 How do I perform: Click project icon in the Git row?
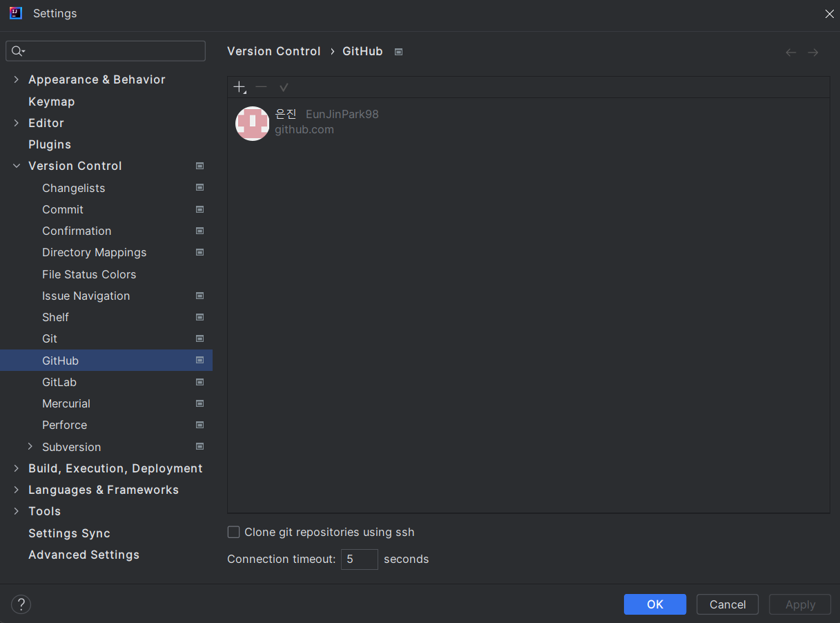point(199,338)
